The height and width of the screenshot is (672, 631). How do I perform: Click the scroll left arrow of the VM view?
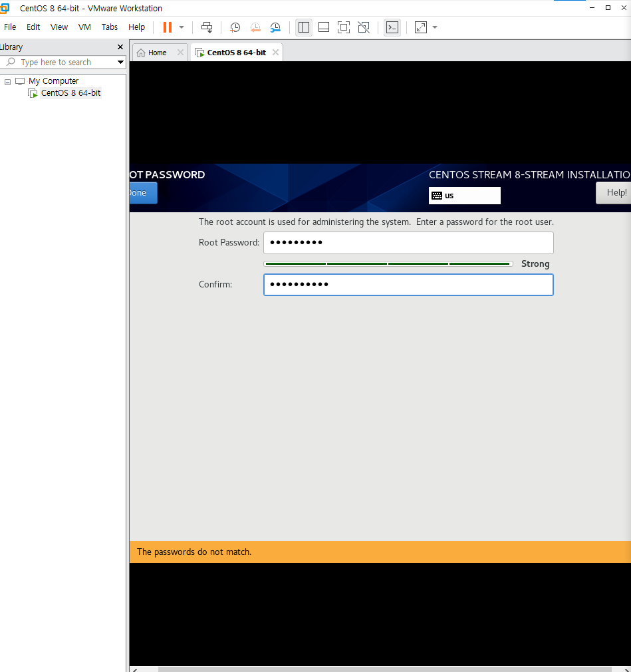point(135,669)
